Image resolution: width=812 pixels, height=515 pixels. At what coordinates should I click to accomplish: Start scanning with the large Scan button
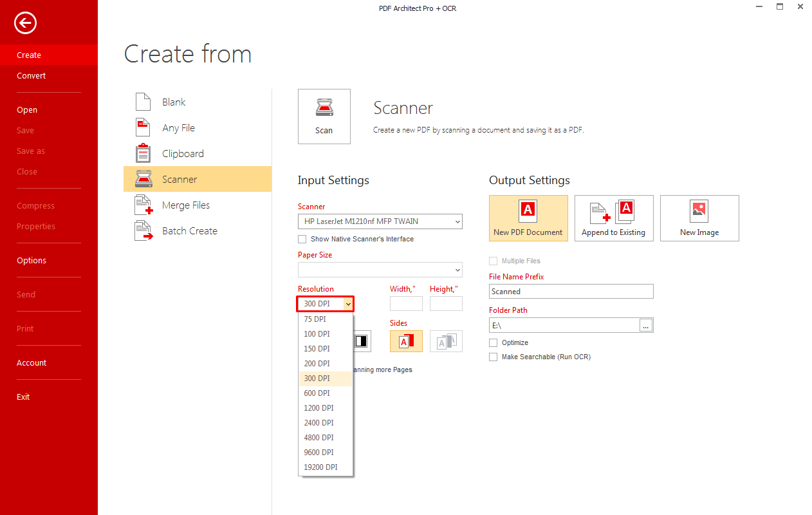(x=324, y=117)
